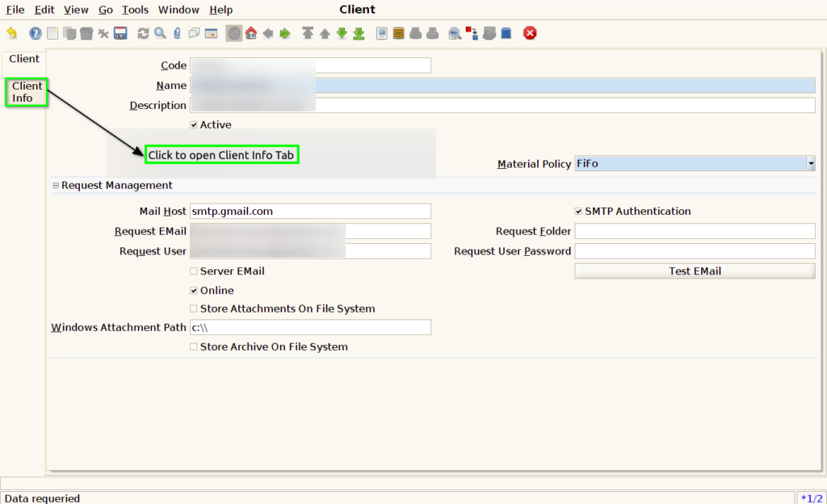This screenshot has height=504, width=827.
Task: Click the 'Data requeried' status message
Action: point(42,498)
